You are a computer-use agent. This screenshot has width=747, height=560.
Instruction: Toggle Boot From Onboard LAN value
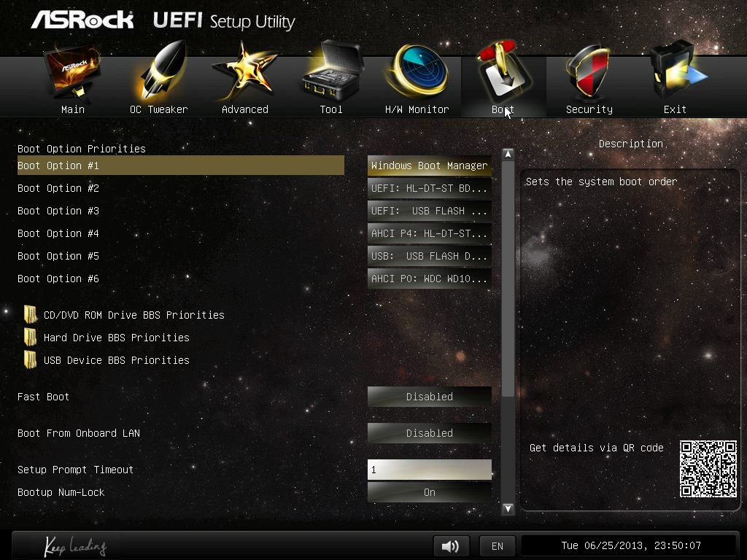click(429, 433)
